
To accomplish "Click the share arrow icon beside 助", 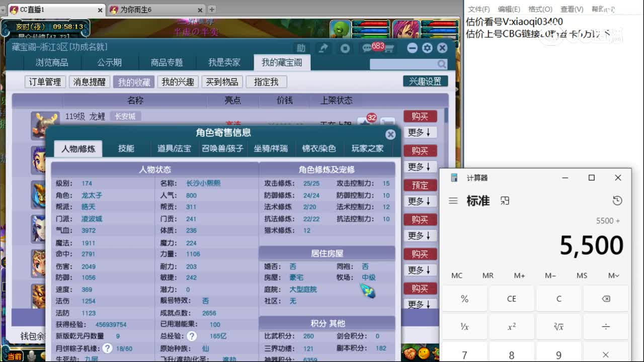I will coord(323,48).
